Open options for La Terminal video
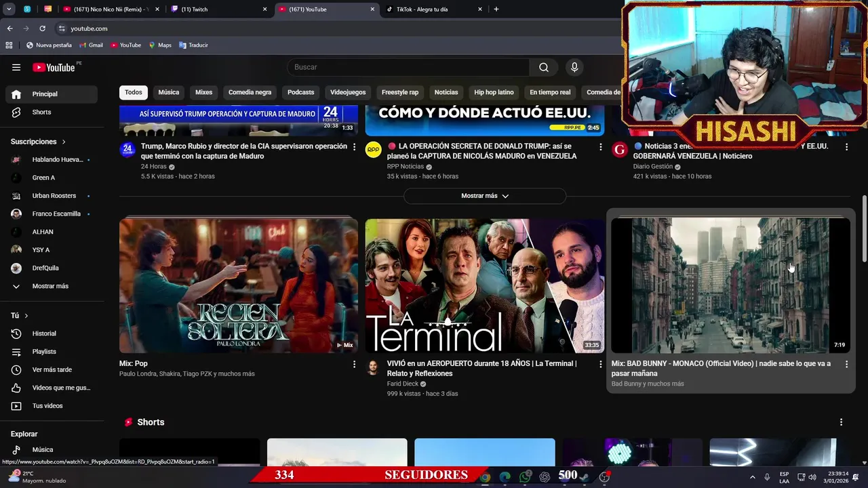Screen dimensions: 868x488 [x=600, y=364]
